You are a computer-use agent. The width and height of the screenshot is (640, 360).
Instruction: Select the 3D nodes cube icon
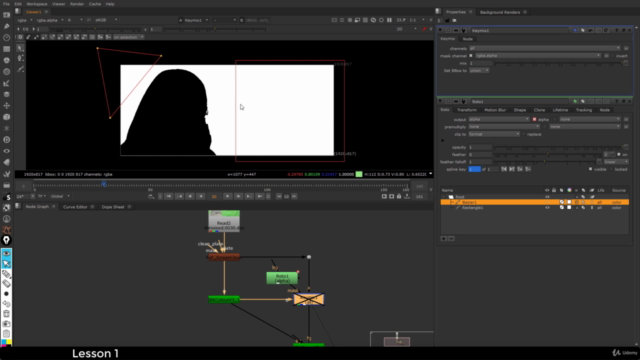click(x=7, y=117)
